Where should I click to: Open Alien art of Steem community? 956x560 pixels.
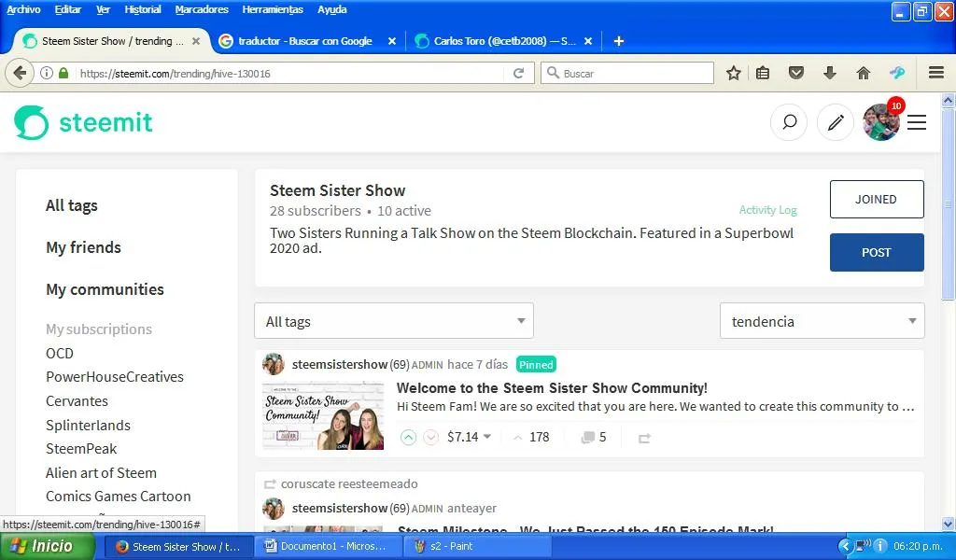[101, 473]
